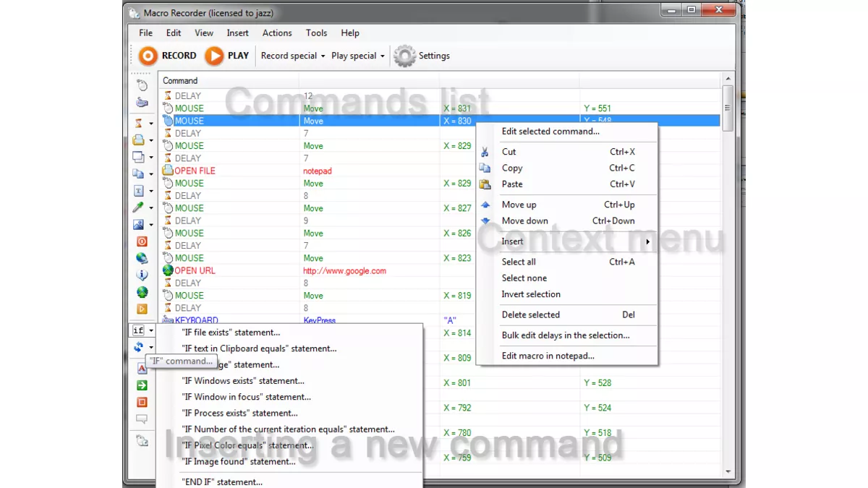This screenshot has height=488, width=868.
Task: Open the Insert menu in menu bar
Action: pos(237,33)
